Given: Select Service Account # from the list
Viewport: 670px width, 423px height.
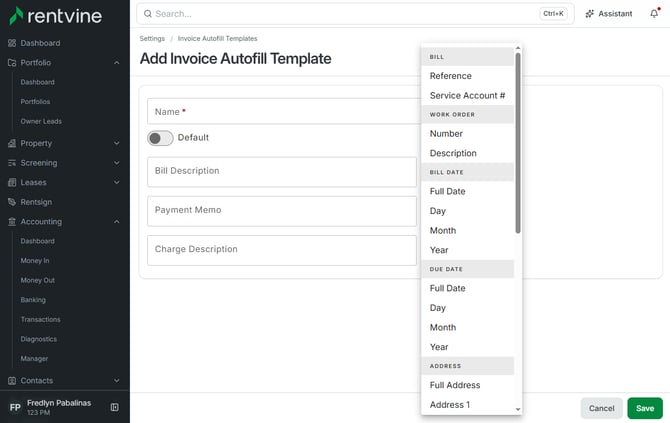Looking at the screenshot, I should pos(467,95).
